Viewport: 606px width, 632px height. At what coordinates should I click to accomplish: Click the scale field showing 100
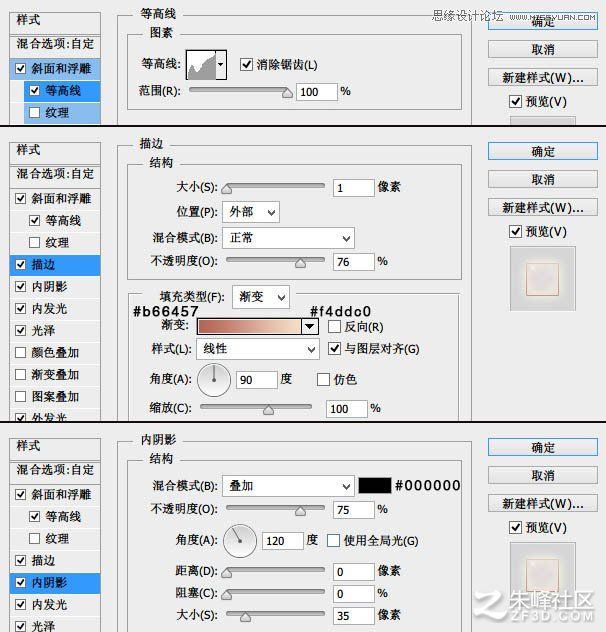tap(347, 409)
